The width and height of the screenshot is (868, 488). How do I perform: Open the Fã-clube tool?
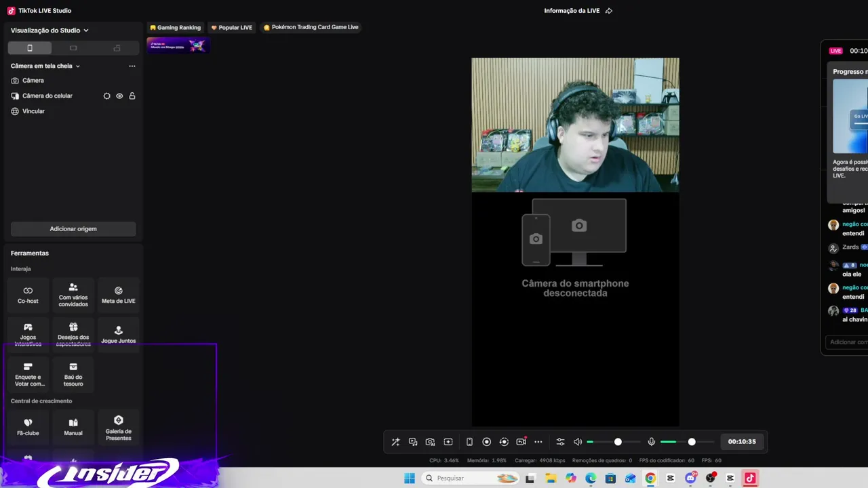[x=28, y=427]
